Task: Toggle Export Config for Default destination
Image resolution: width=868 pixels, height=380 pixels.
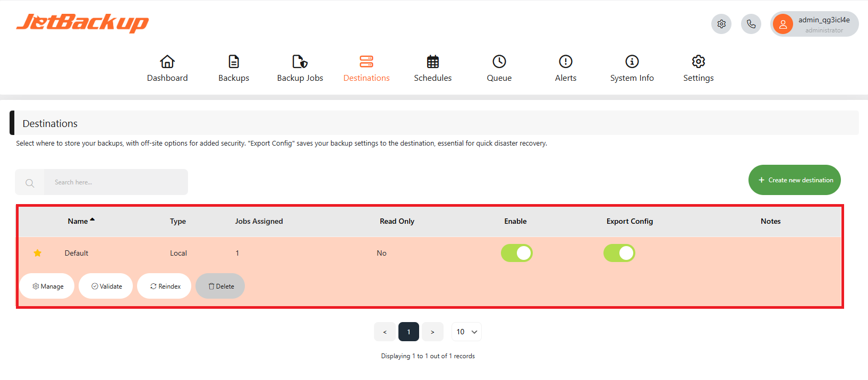Action: 619,253
